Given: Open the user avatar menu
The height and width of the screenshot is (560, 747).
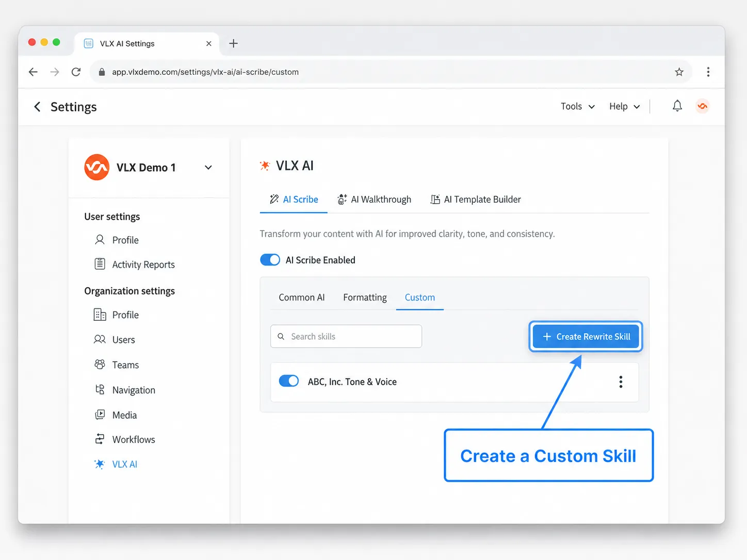Looking at the screenshot, I should [x=702, y=106].
